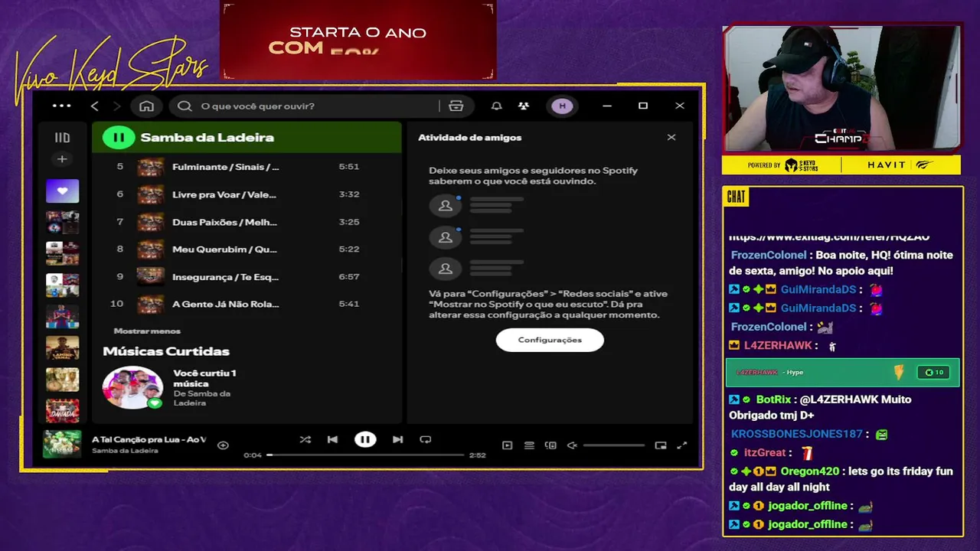980x551 pixels.
Task: Open Friend Activity icon in top bar
Action: pyautogui.click(x=524, y=106)
